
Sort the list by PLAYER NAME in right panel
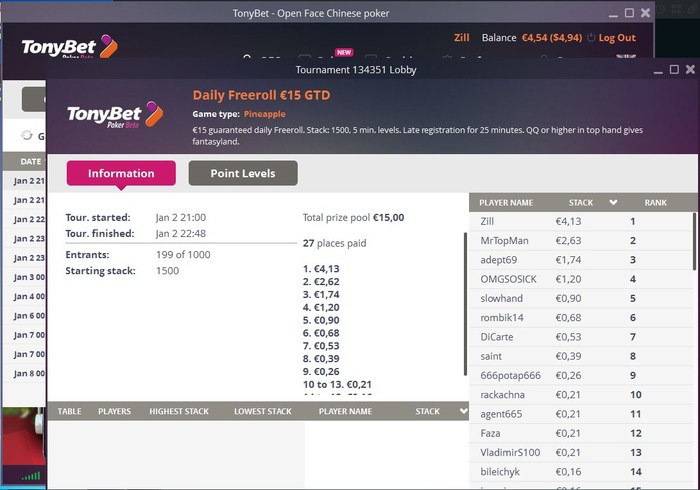(506, 202)
